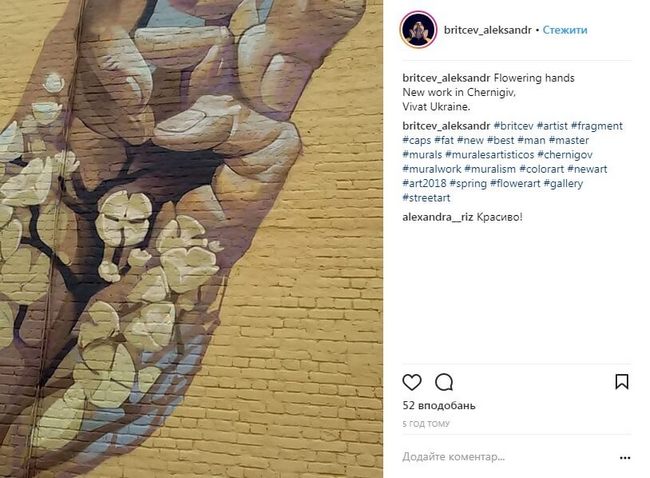Viewport: 650px width, 478px height.
Task: Open post timestamp 5 год тому
Action: click(426, 424)
